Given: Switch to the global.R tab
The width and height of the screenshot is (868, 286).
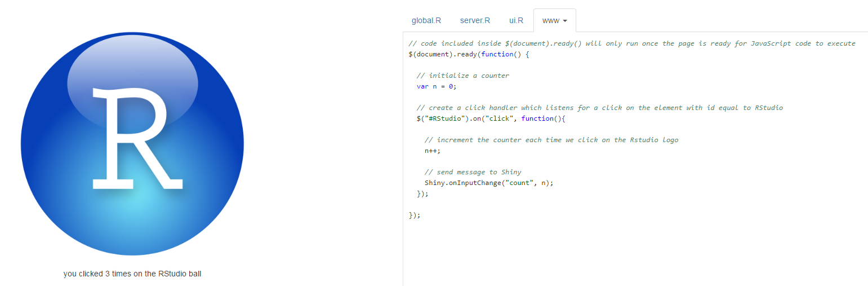Looking at the screenshot, I should [426, 20].
